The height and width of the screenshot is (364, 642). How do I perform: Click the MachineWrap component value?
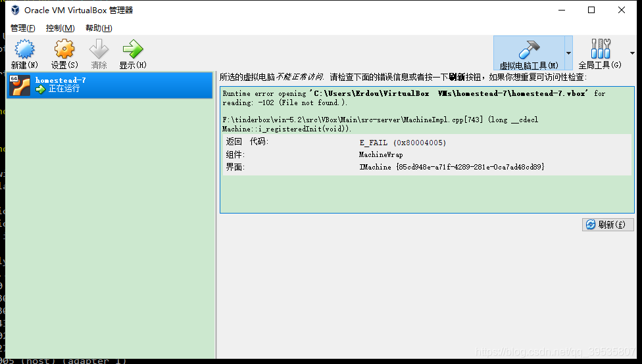coord(381,154)
